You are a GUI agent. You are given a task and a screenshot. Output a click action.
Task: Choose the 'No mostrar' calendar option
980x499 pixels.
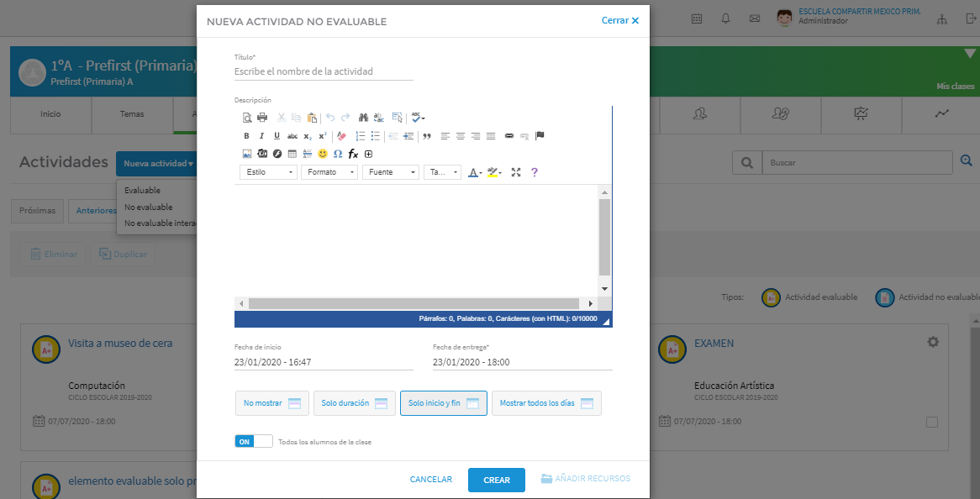[271, 403]
